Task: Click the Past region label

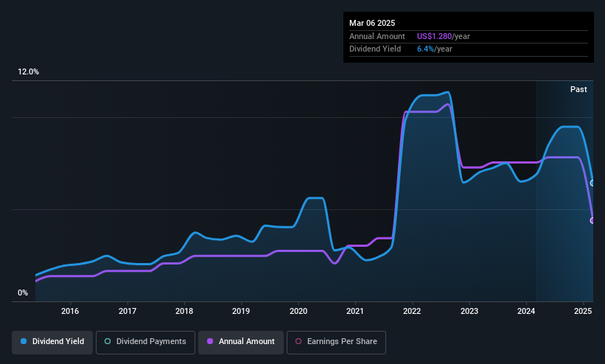Action: coord(578,90)
